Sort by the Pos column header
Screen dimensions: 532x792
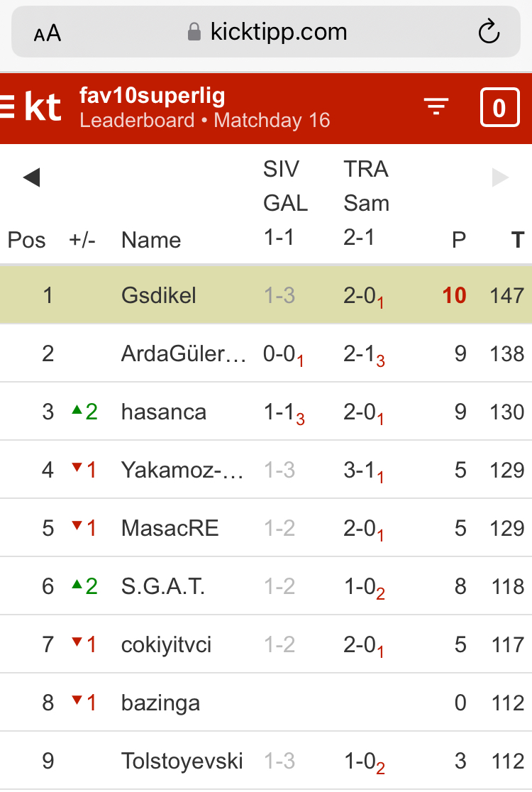[26, 240]
